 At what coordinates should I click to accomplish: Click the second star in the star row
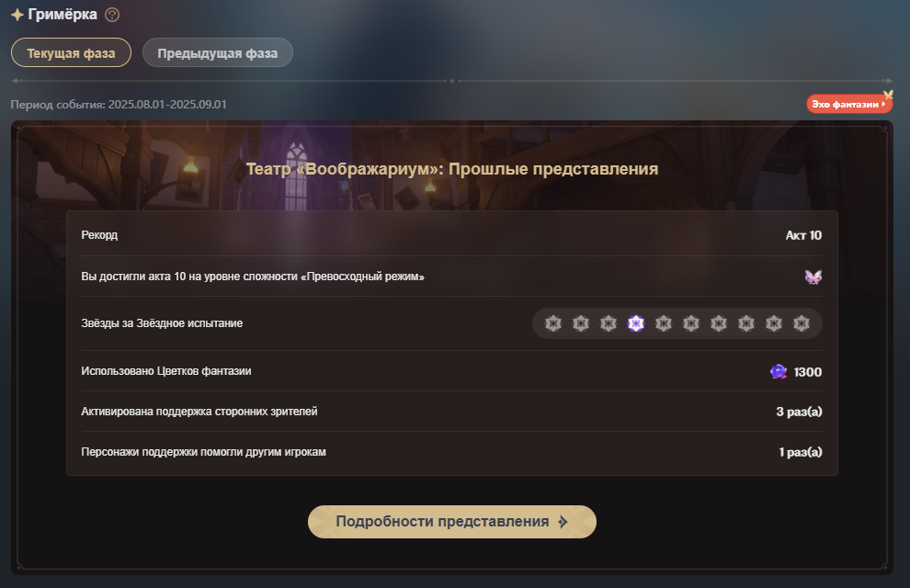[x=581, y=323]
